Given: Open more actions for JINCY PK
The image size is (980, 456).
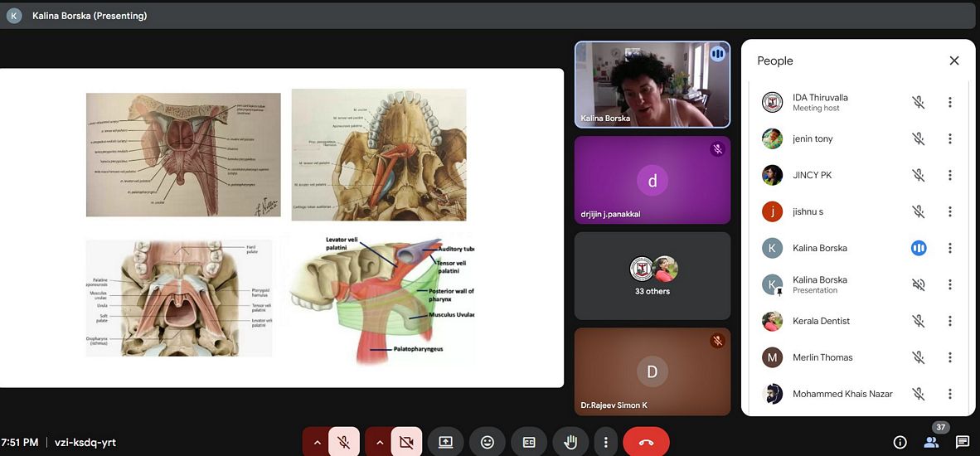Looking at the screenshot, I should click(x=950, y=175).
